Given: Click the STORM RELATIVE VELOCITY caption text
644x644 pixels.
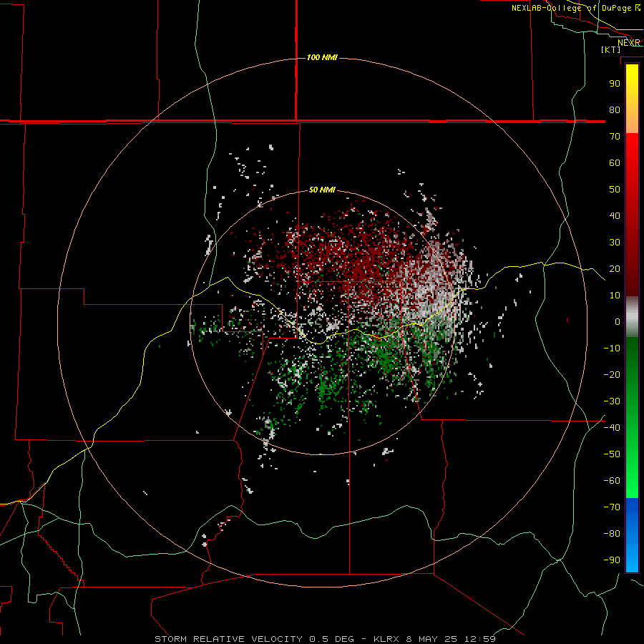Looking at the screenshot, I should (228, 639).
